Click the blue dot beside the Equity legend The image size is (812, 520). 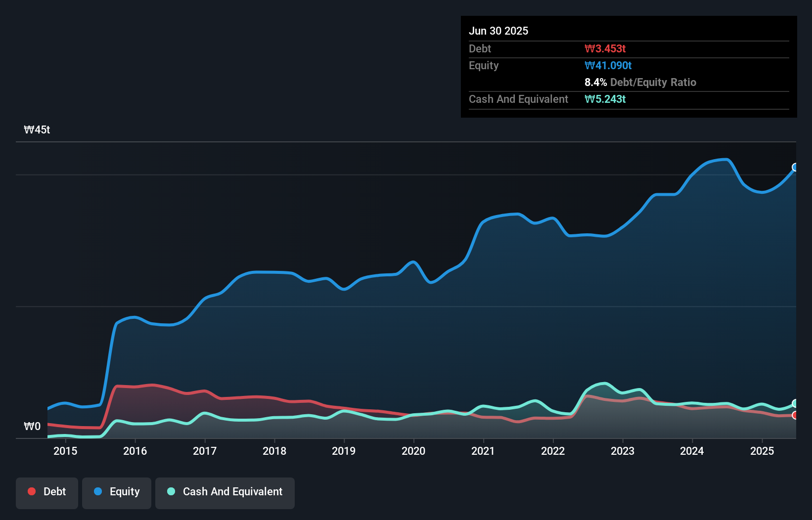(98, 491)
